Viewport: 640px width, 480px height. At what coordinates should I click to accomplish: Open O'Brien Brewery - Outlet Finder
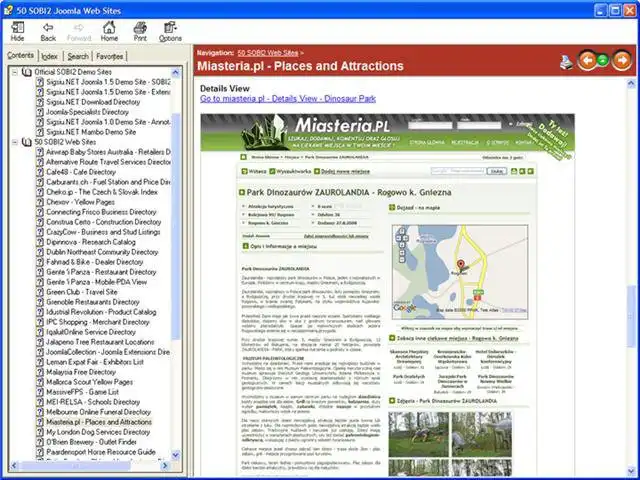pos(91,442)
